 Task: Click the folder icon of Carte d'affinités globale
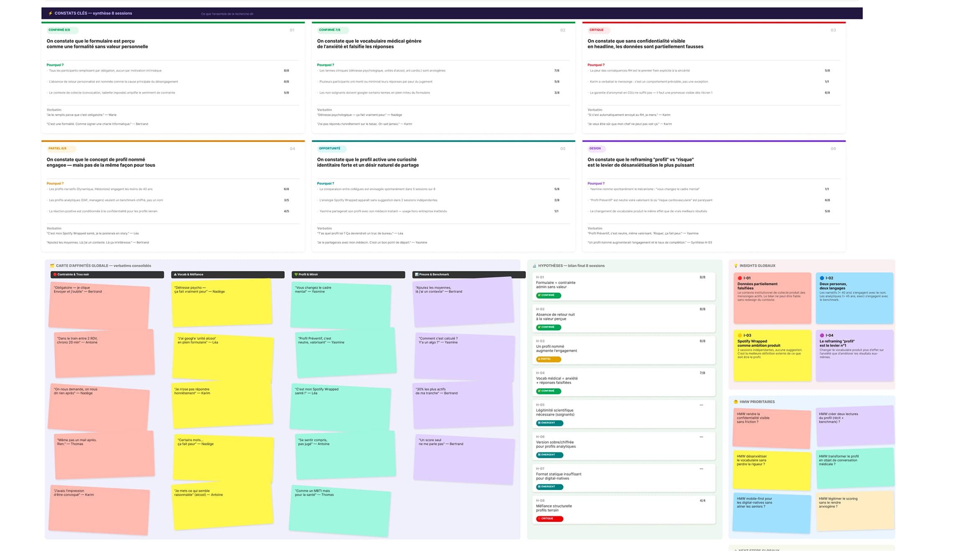[52, 266]
